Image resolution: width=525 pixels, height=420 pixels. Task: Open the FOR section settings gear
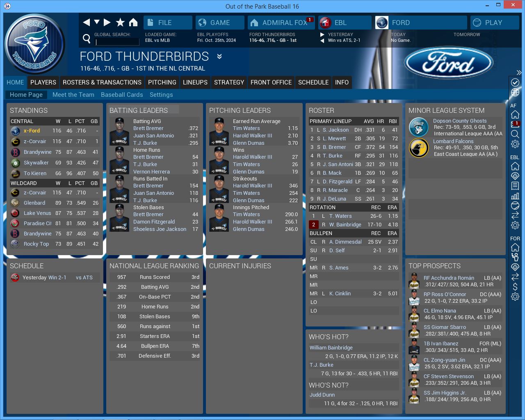tap(515, 297)
